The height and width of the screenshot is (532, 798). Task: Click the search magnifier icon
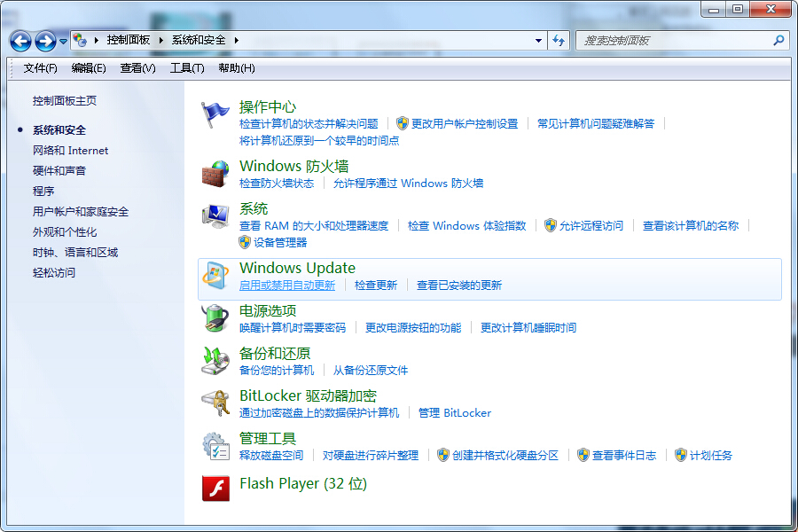tap(778, 41)
